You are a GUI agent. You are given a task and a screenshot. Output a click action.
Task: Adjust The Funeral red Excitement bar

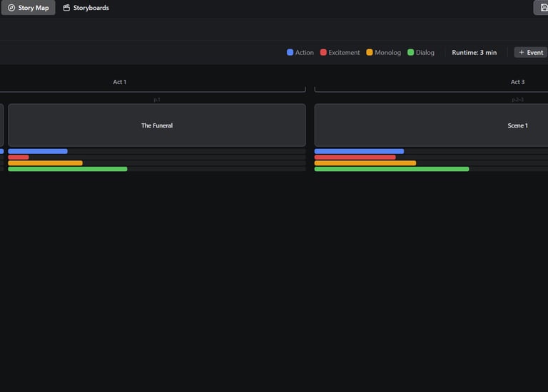(x=19, y=157)
